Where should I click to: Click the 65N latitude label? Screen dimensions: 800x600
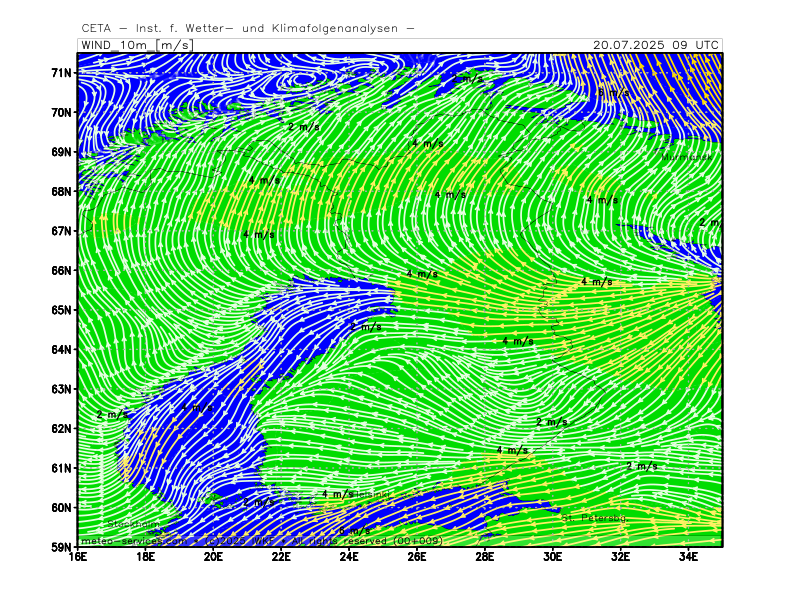[x=62, y=310]
